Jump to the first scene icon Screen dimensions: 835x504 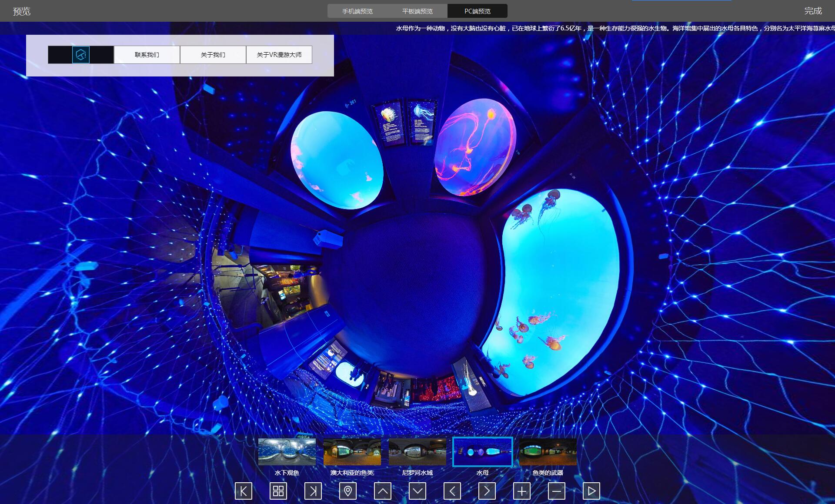[244, 491]
